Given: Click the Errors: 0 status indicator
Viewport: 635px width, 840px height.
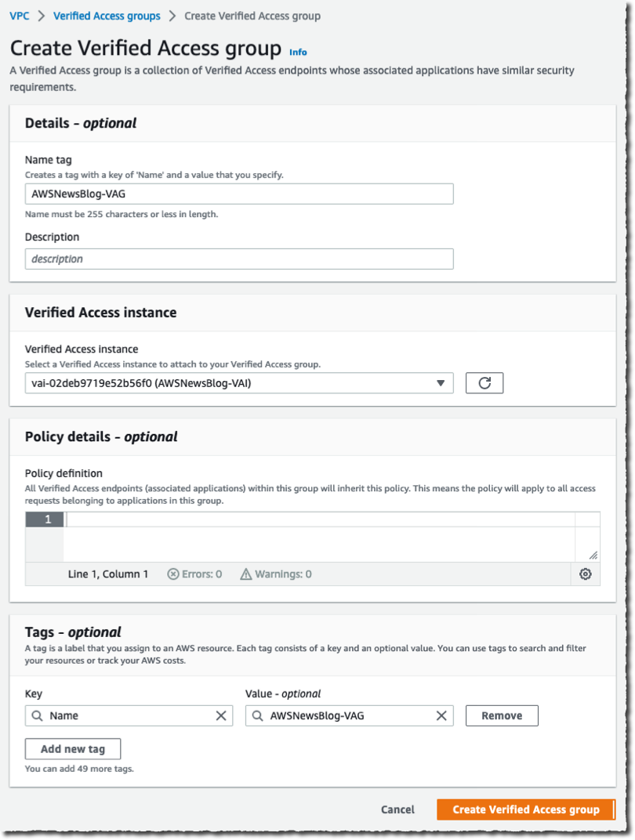Looking at the screenshot, I should 195,574.
